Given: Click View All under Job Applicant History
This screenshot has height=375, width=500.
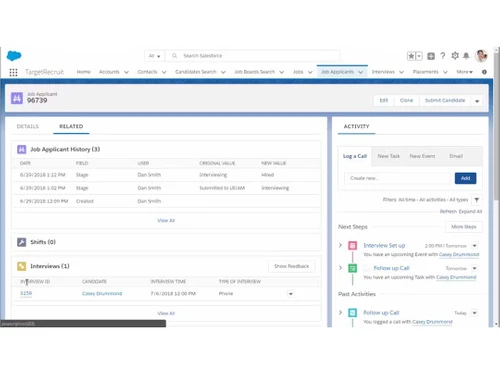Looking at the screenshot, I should pyautogui.click(x=166, y=220).
